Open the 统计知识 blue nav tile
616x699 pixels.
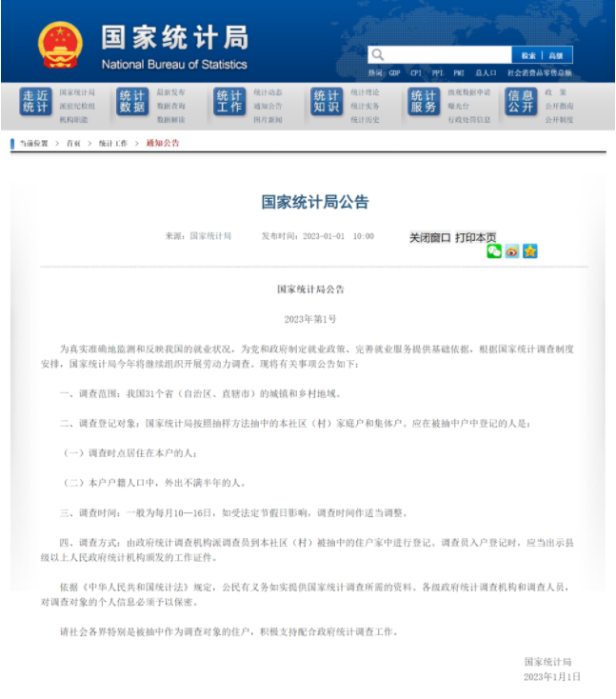(x=327, y=102)
